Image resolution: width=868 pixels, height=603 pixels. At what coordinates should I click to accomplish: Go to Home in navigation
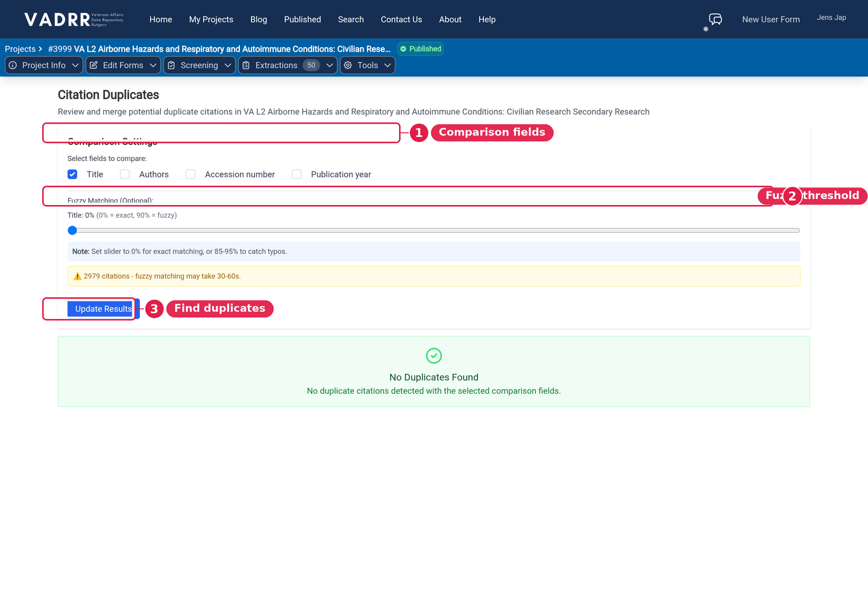161,19
